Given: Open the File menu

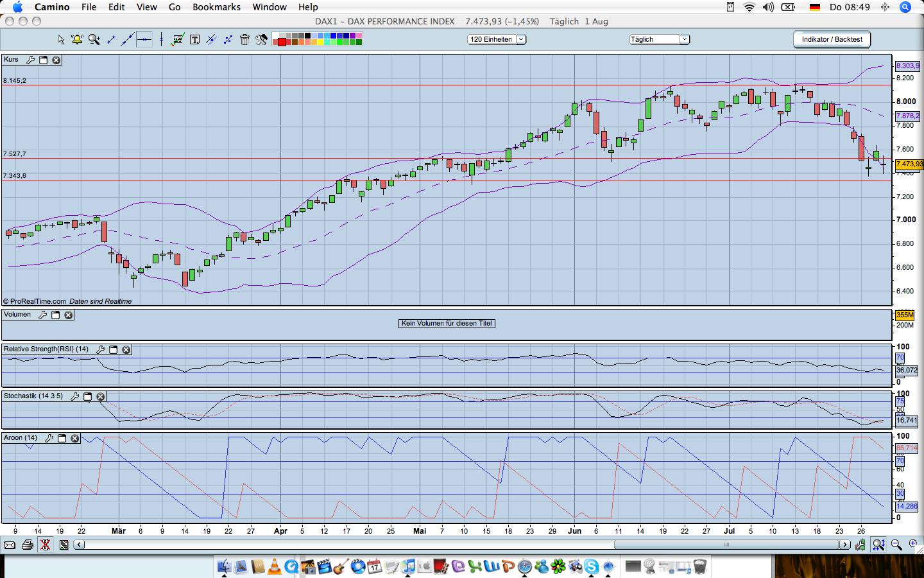Looking at the screenshot, I should coord(89,7).
